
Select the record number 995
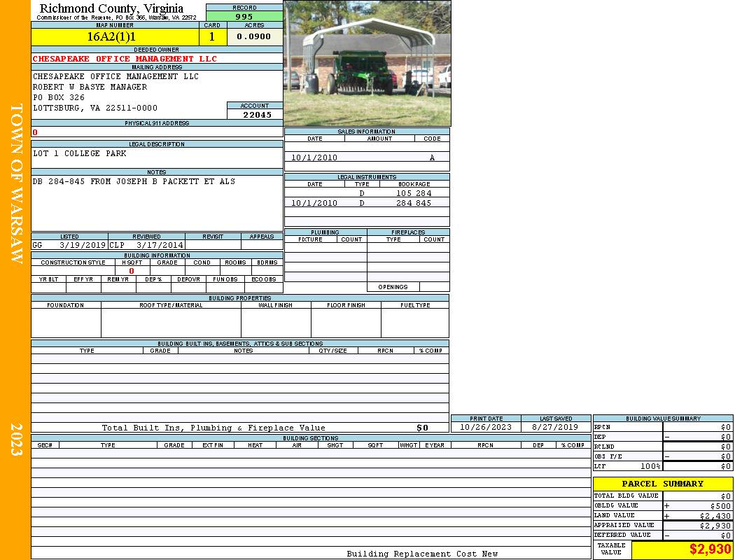pyautogui.click(x=244, y=16)
